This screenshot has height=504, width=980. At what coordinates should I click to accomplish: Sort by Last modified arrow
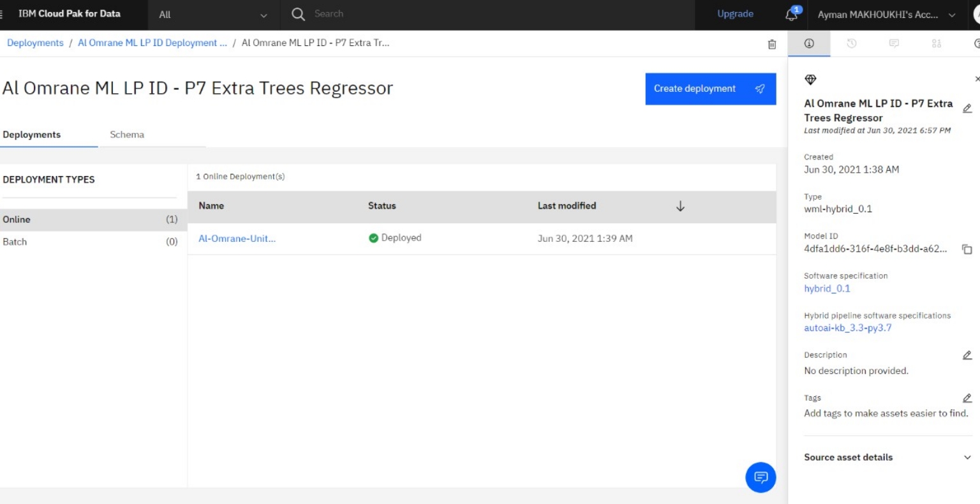(x=680, y=206)
